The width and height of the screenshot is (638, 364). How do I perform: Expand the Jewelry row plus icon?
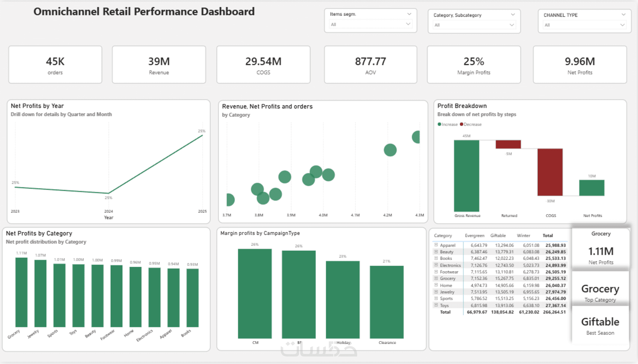436,292
